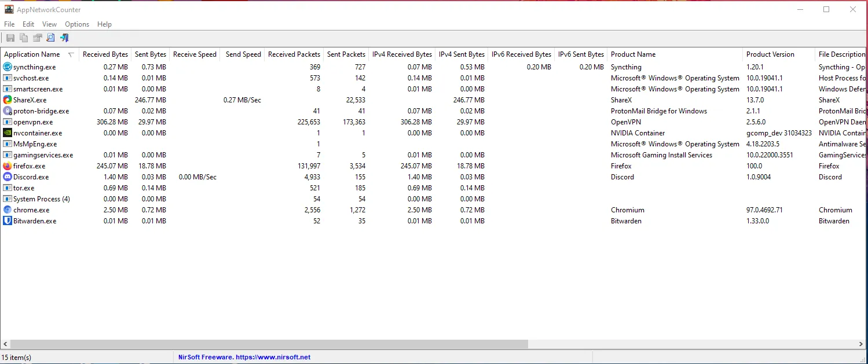Click the Save toolbar icon

(10, 38)
